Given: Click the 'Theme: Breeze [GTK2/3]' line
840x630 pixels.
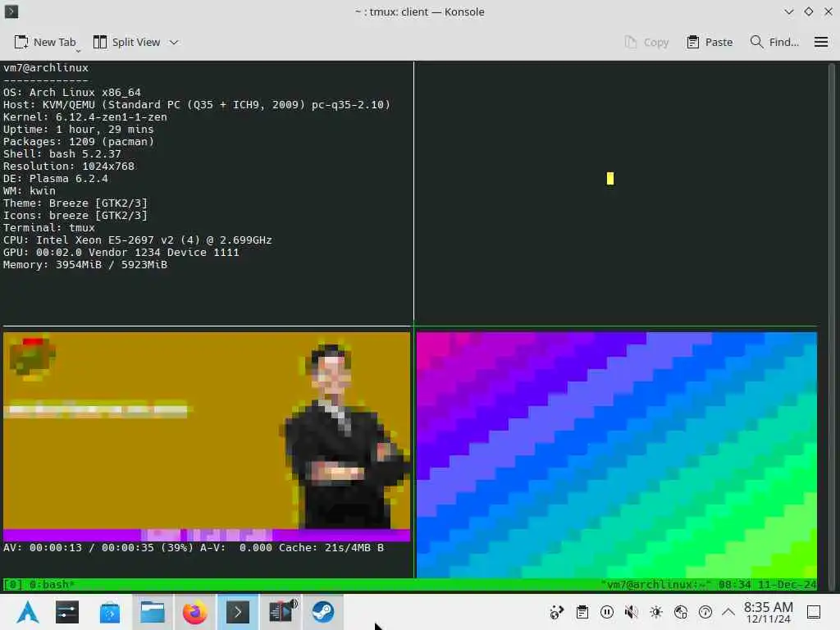Looking at the screenshot, I should point(75,203).
